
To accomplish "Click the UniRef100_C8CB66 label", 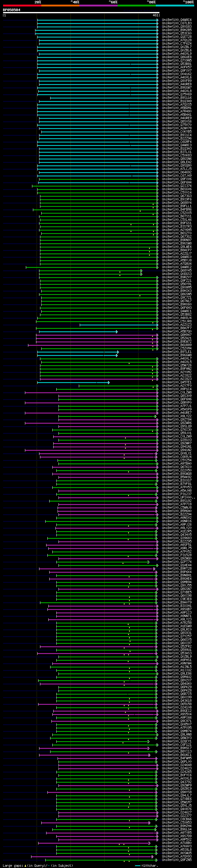I will (176, 819).
